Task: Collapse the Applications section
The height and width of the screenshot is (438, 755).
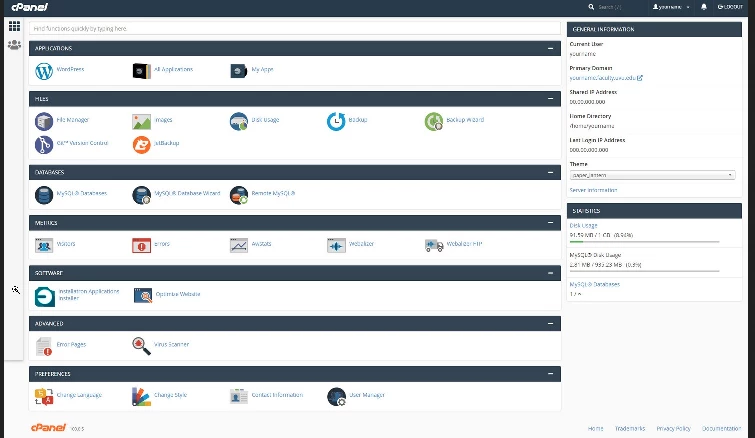Action: click(x=550, y=48)
